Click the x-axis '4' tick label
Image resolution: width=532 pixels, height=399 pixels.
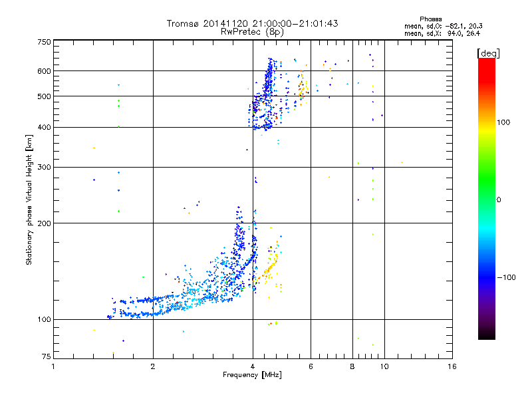(253, 366)
